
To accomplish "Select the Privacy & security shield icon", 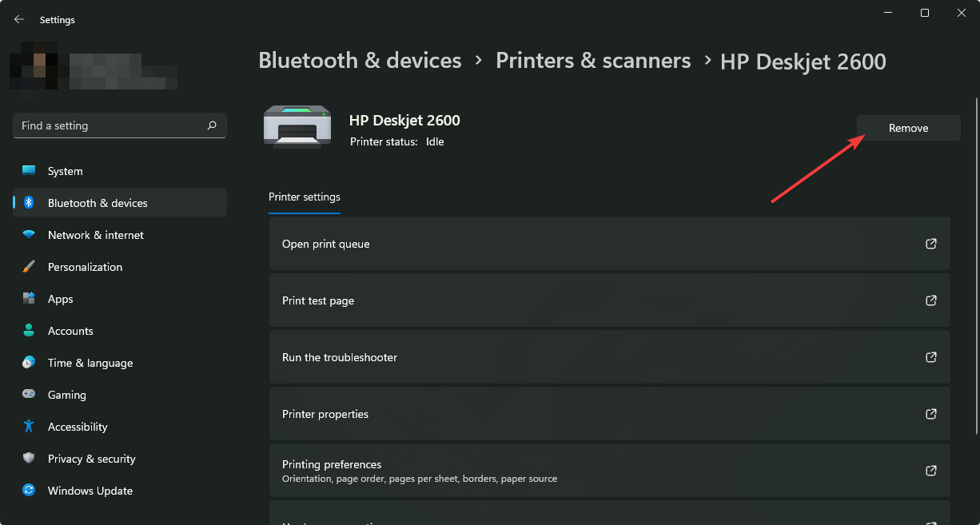I will (x=30, y=458).
